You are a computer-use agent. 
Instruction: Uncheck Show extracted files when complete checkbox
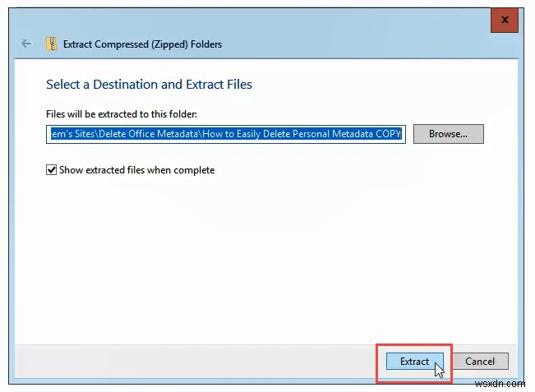pos(53,170)
